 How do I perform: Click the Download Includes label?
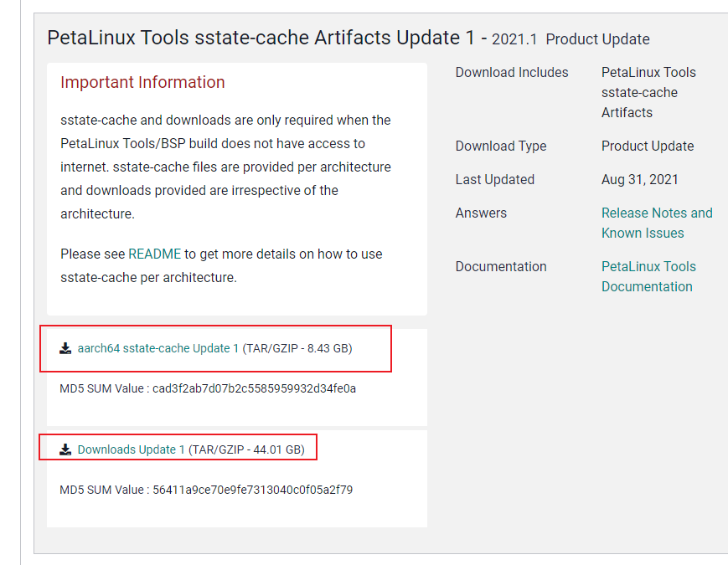[511, 72]
